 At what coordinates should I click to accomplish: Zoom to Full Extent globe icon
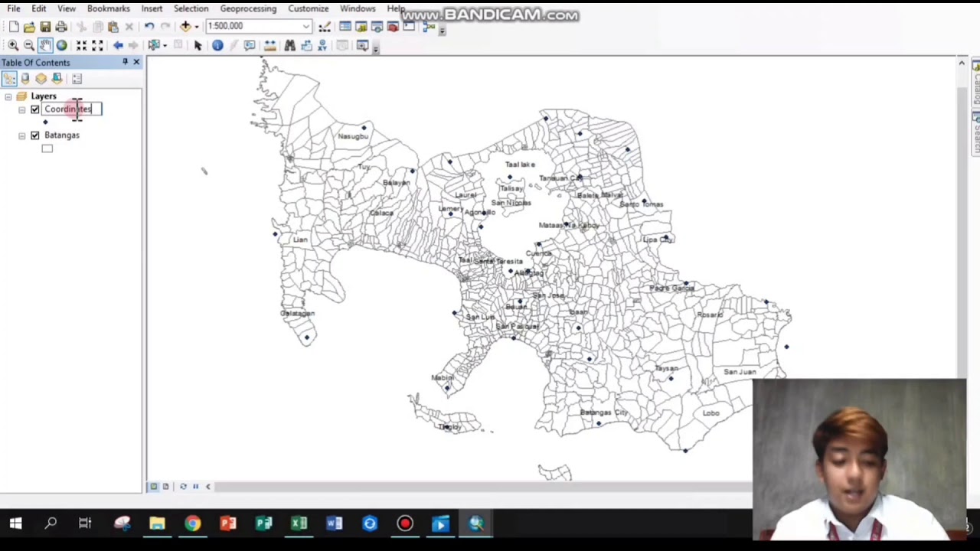coord(61,45)
